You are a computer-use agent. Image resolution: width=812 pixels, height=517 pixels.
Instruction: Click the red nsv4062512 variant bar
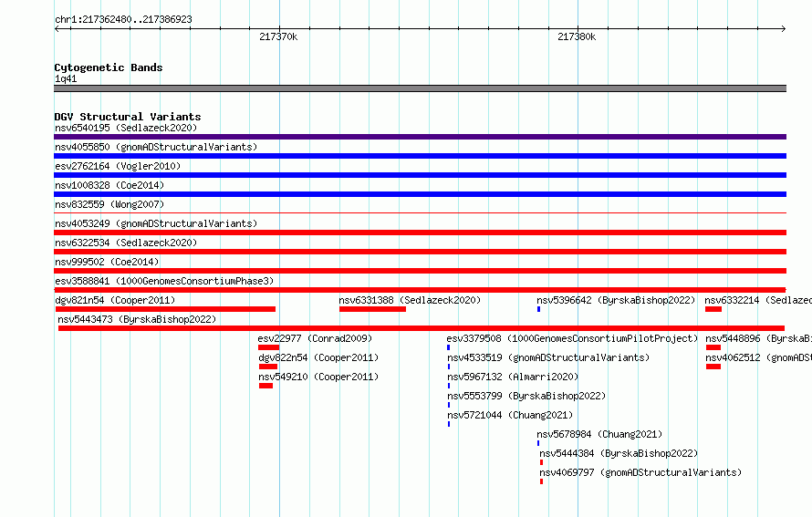713,367
